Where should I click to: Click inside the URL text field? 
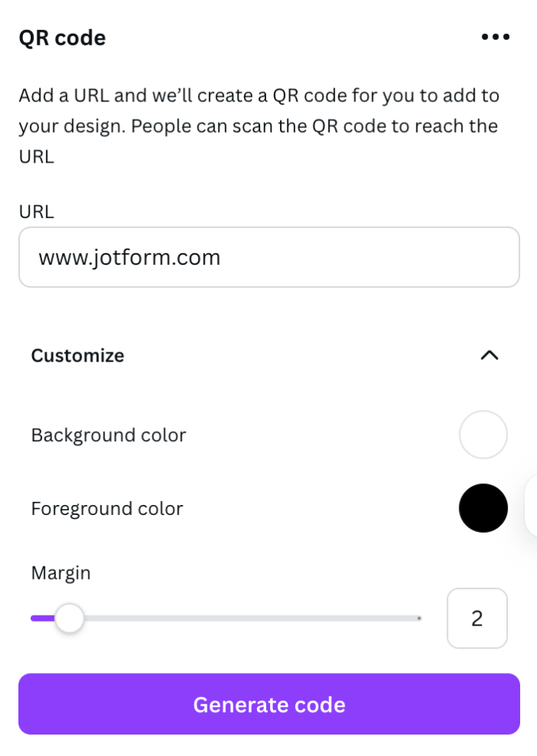coord(268,257)
